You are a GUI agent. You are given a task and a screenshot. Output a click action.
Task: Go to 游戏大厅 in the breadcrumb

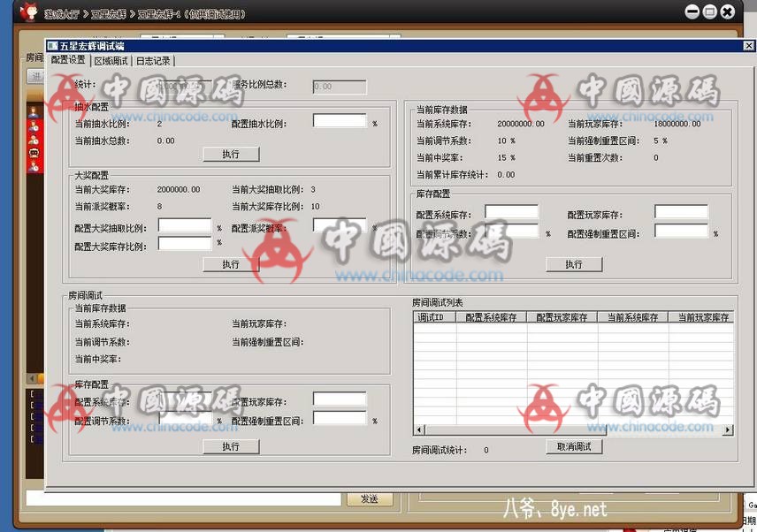tap(62, 14)
